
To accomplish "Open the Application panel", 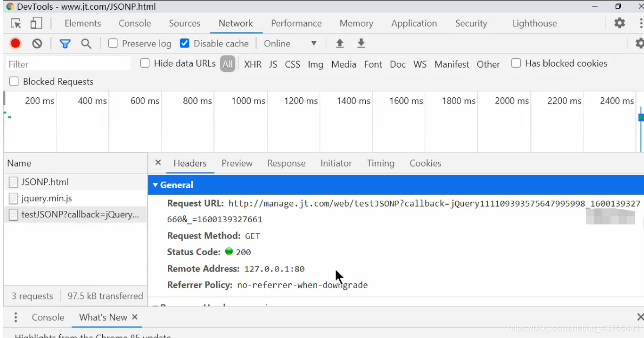I will [414, 23].
